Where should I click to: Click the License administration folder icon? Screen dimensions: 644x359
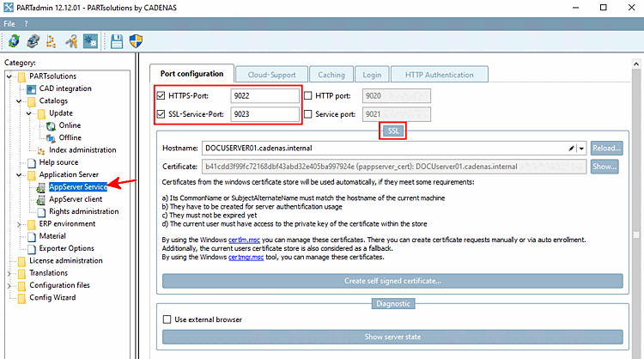point(21,261)
